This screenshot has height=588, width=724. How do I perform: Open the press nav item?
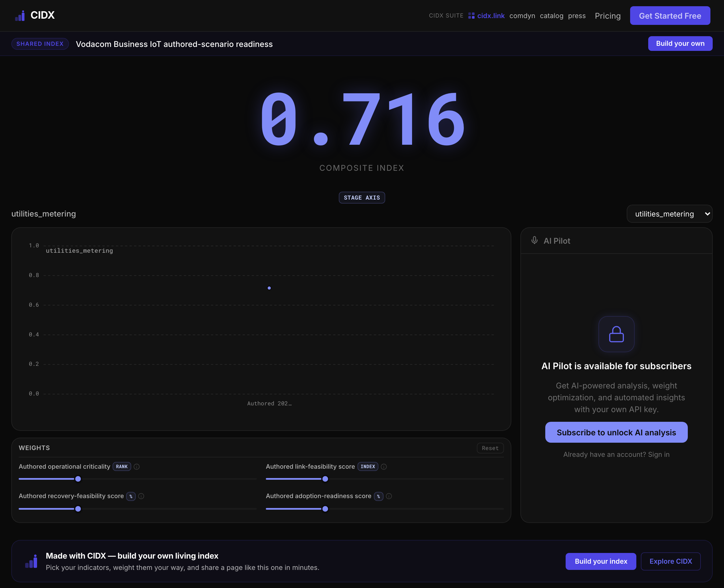[x=577, y=16]
